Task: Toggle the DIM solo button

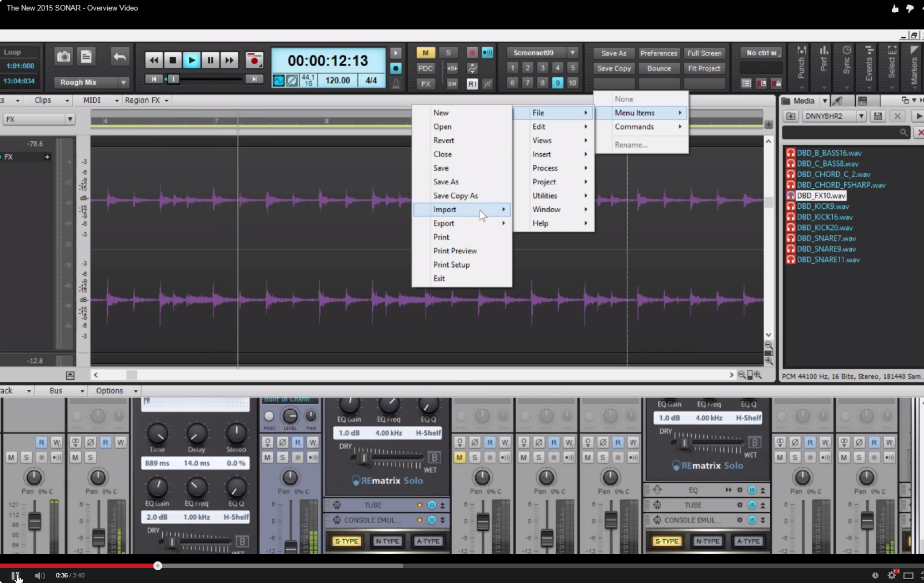Action: [452, 84]
